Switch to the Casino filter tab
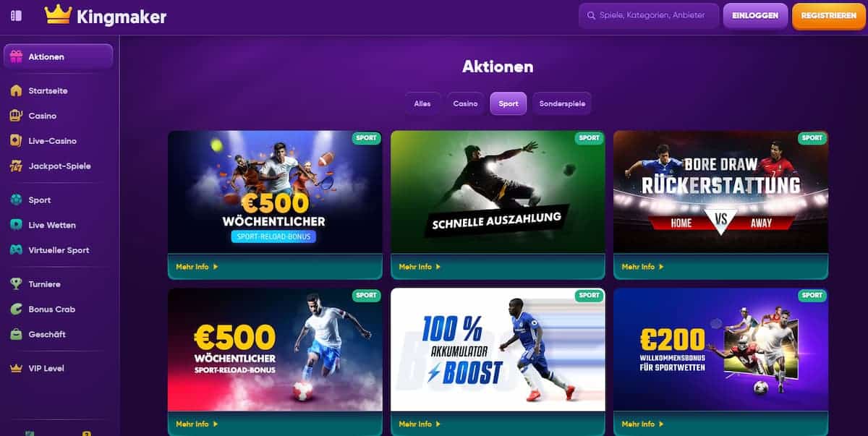This screenshot has width=868, height=436. click(x=465, y=103)
